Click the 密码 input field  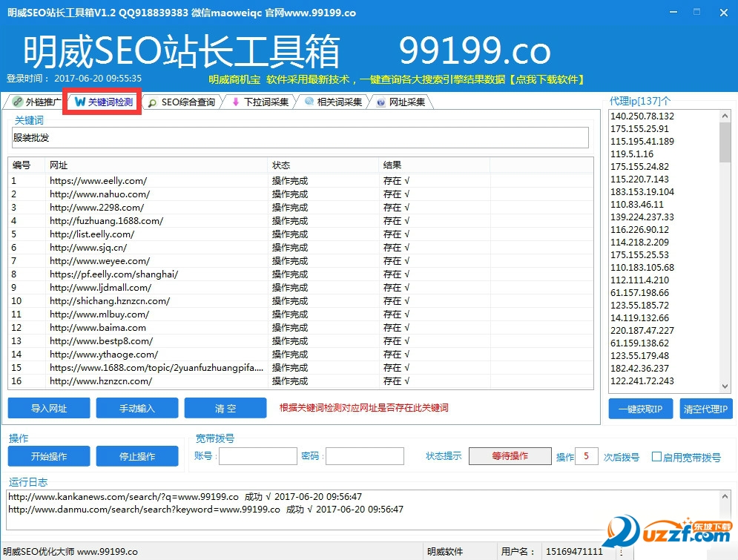(365, 456)
